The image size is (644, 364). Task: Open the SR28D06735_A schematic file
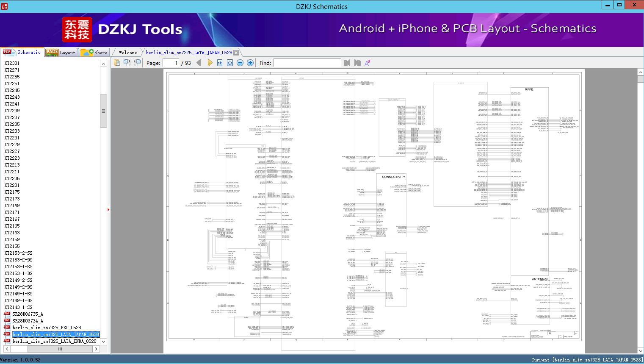tap(28, 314)
